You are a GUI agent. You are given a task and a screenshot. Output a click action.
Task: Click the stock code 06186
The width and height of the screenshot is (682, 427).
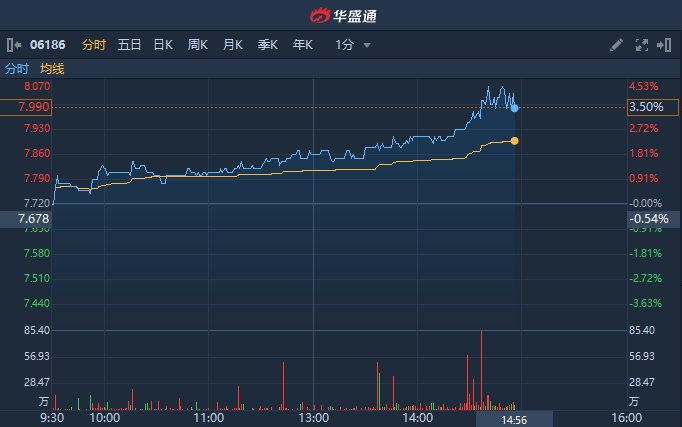point(48,45)
